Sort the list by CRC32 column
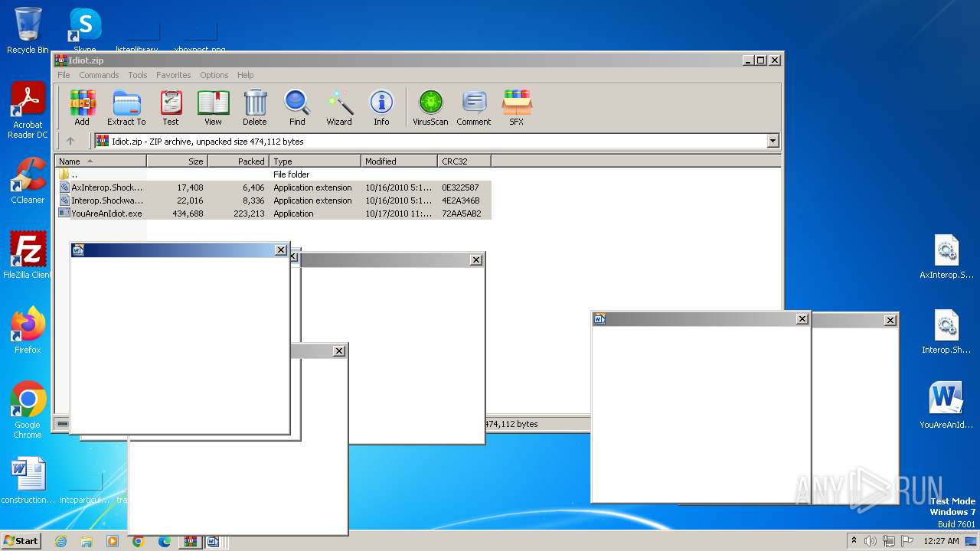The image size is (980, 551). 464,161
